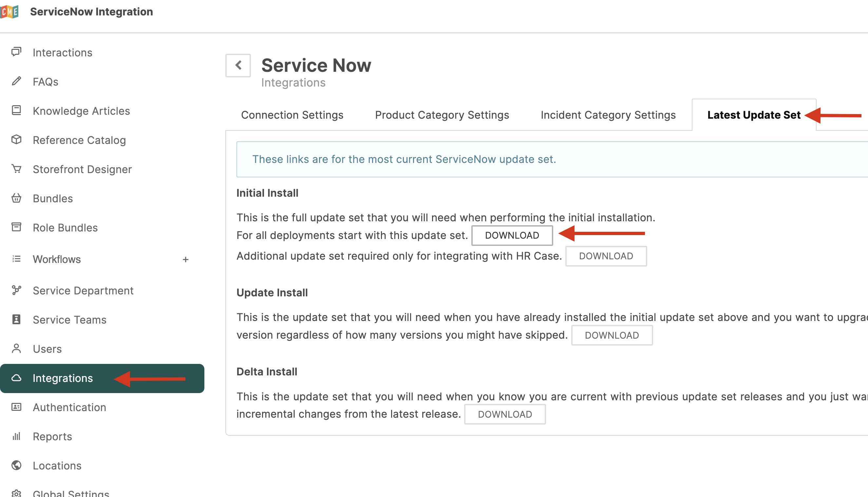Click the Reports bar chart icon
The image size is (868, 497).
[x=16, y=436]
